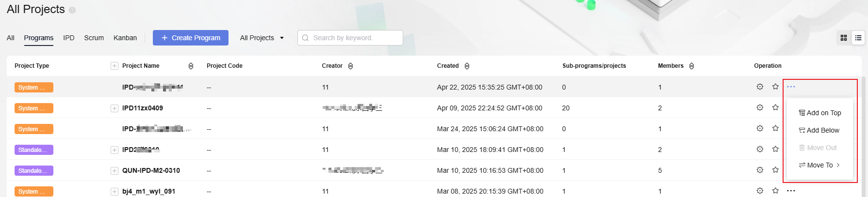The image size is (868, 197).
Task: Click the Create Program button
Action: 191,38
